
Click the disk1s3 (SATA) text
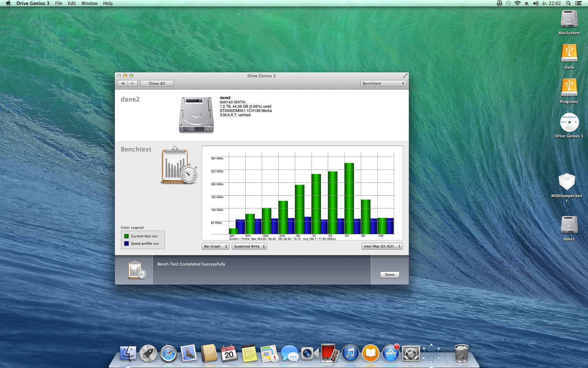tap(232, 102)
